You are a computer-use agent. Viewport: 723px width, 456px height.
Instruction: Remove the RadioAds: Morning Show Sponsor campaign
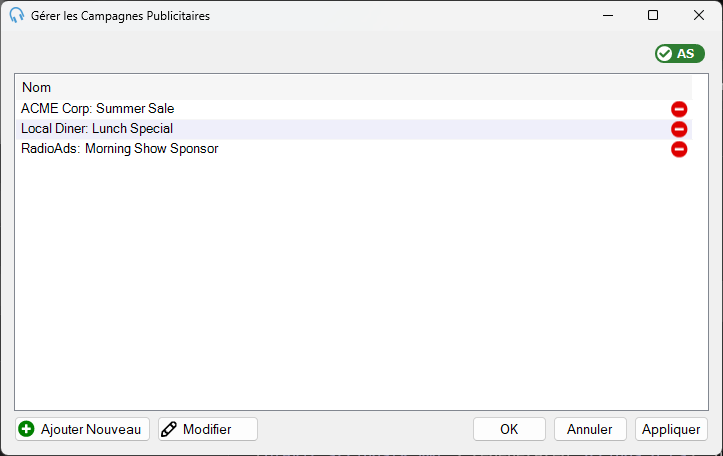pyautogui.click(x=679, y=149)
